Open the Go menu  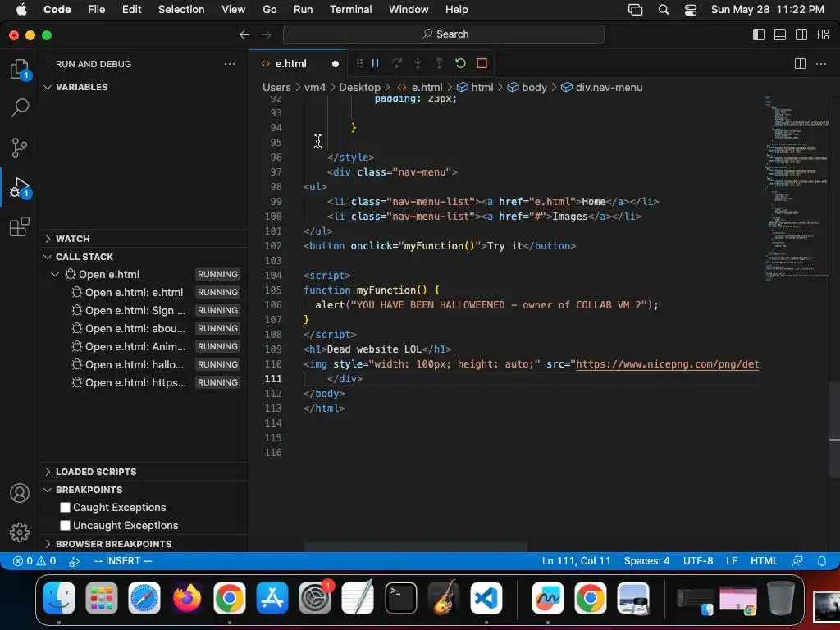click(x=269, y=10)
